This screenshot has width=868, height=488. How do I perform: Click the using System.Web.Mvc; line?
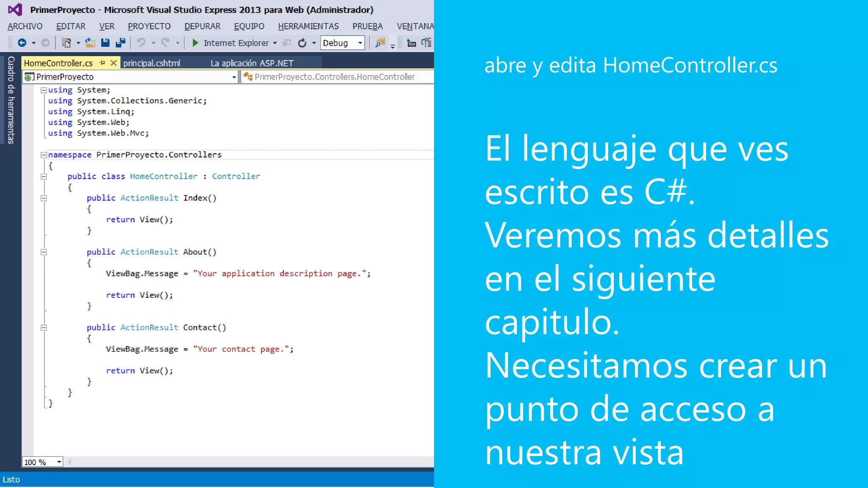pyautogui.click(x=98, y=133)
